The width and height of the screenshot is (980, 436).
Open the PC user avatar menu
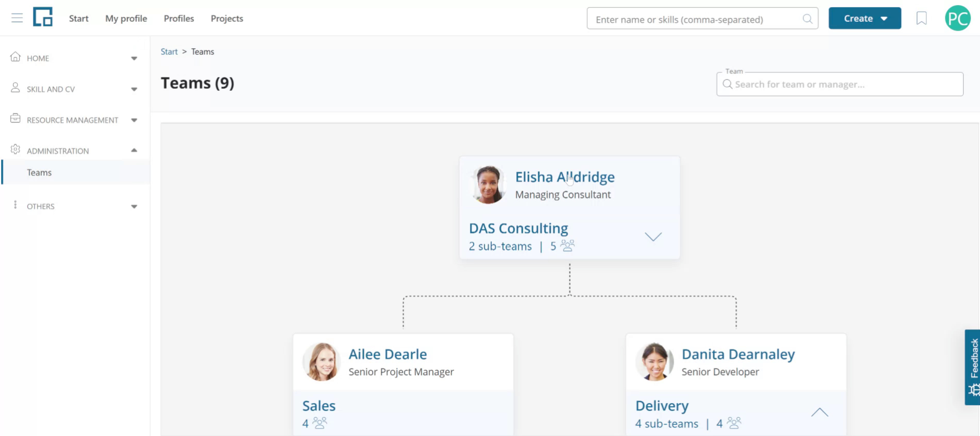click(958, 18)
